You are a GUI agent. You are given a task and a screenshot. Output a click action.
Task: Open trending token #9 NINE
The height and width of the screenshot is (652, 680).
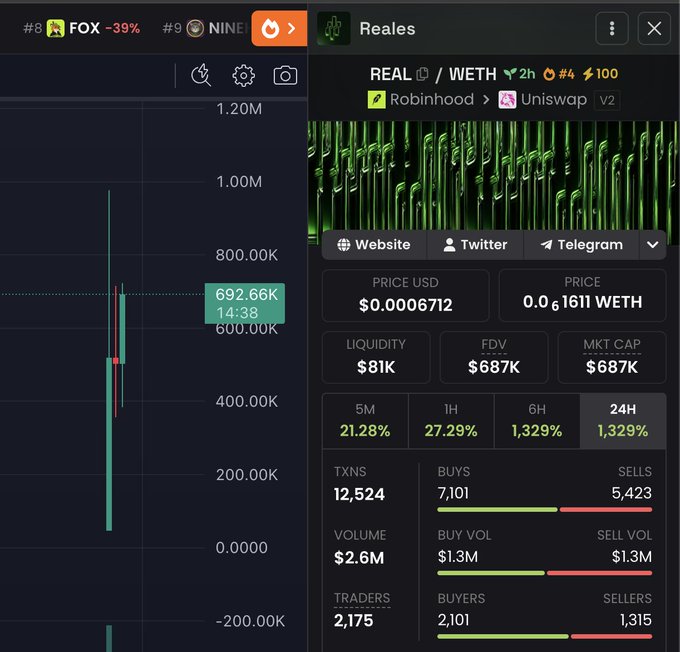tap(204, 28)
